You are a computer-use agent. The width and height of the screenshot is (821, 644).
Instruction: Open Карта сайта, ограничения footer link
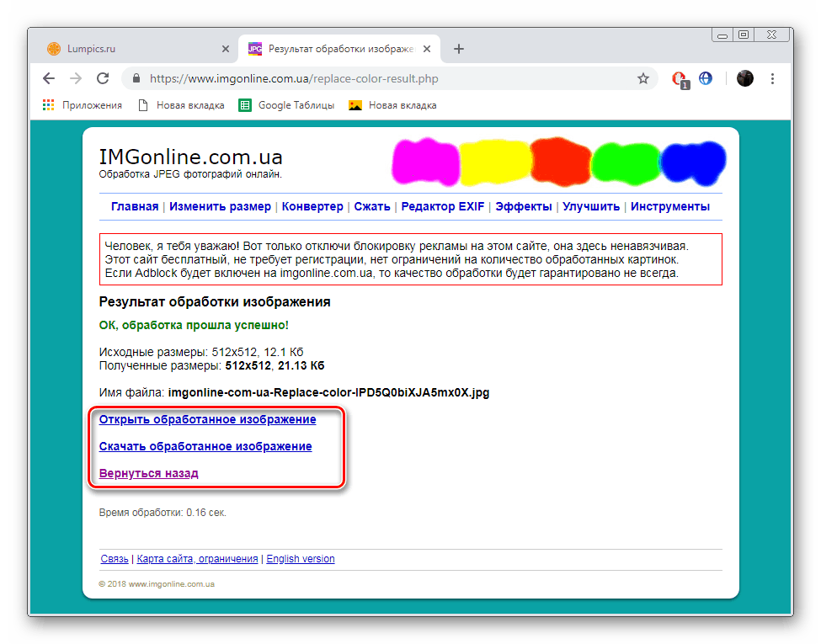(x=197, y=559)
